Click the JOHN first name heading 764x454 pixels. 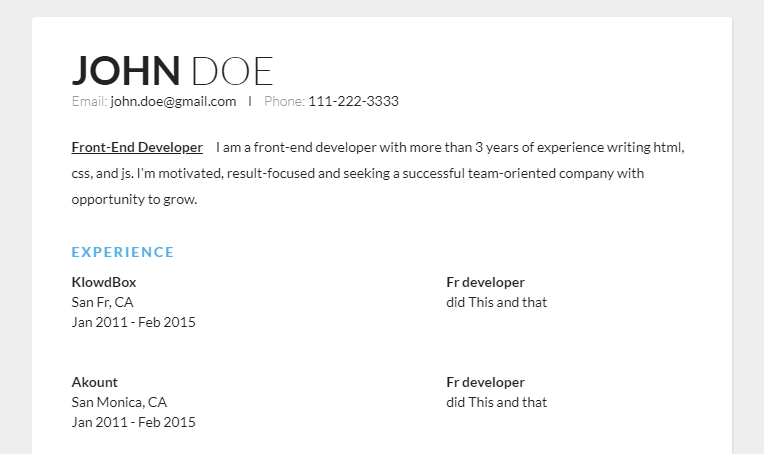tap(126, 70)
